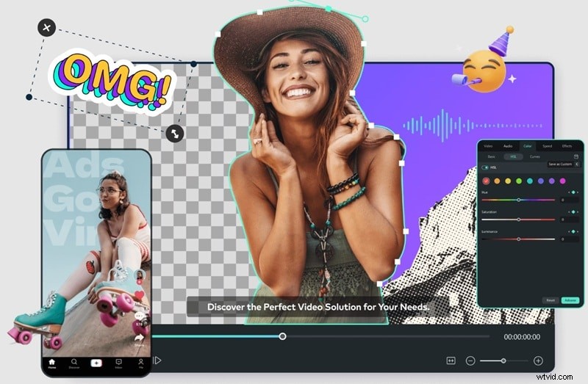Select the purple HSL color swatch
Screen dimensions: 588x384
point(552,181)
